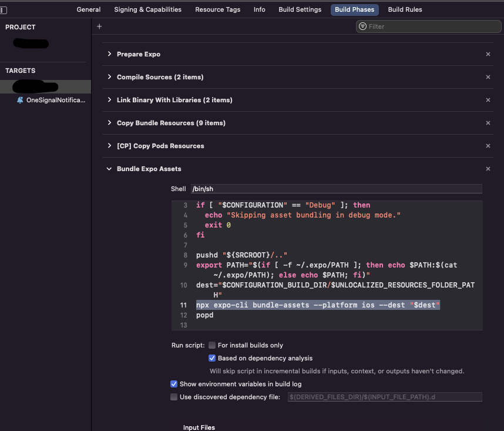504x431 pixels.
Task: Select the OneSignalNotifica... target
Action: click(56, 100)
